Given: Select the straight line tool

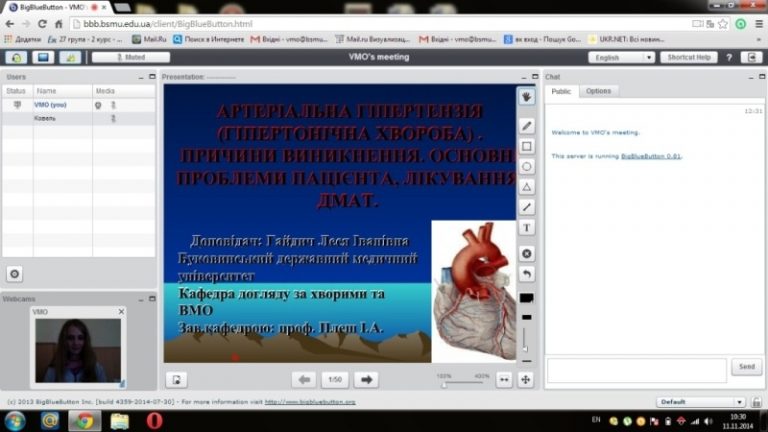Looking at the screenshot, I should pyautogui.click(x=527, y=207).
